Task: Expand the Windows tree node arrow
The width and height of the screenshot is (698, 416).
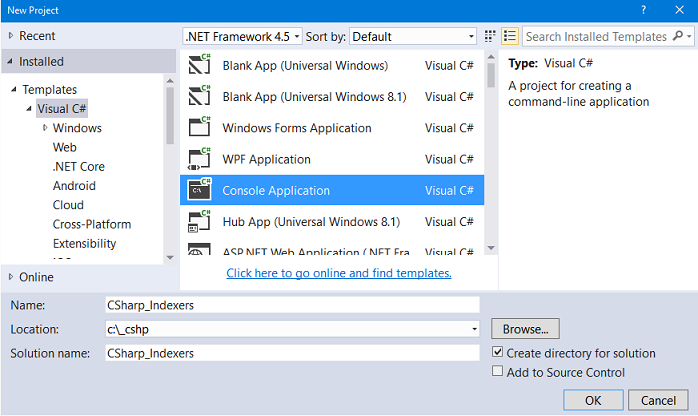Action: click(45, 128)
